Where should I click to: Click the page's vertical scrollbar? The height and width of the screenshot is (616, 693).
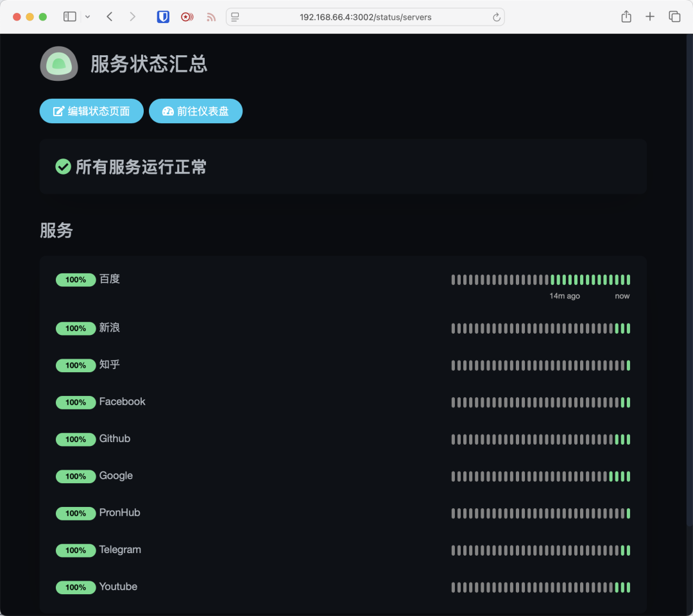click(x=689, y=280)
